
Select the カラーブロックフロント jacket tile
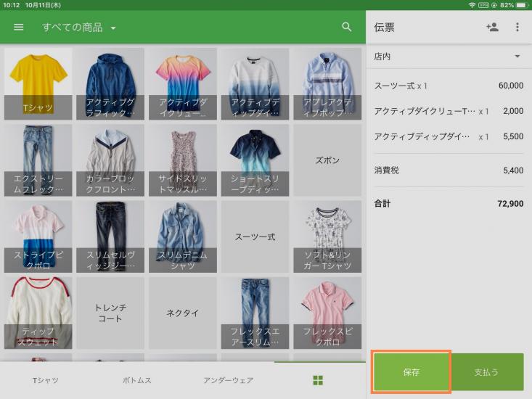pyautogui.click(x=110, y=160)
